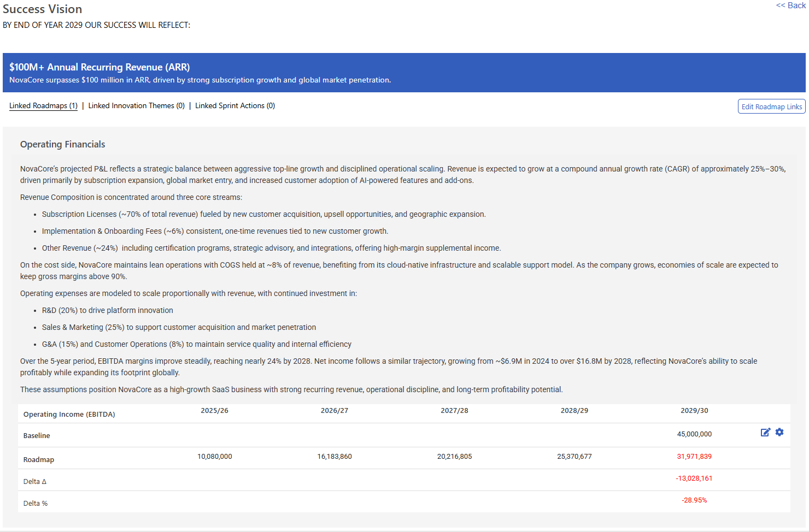Select the Linked Sprint Actions tab

click(x=235, y=106)
